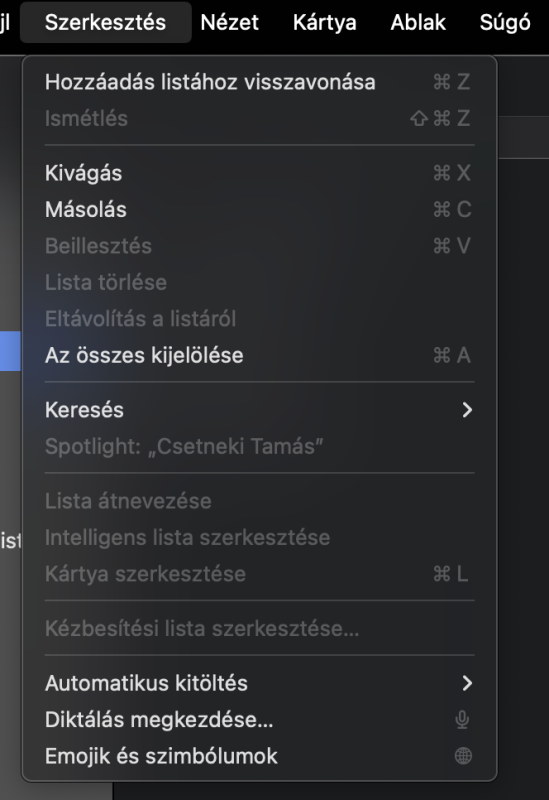Image resolution: width=549 pixels, height=800 pixels.
Task: Open the Nézet menu
Action: [230, 22]
